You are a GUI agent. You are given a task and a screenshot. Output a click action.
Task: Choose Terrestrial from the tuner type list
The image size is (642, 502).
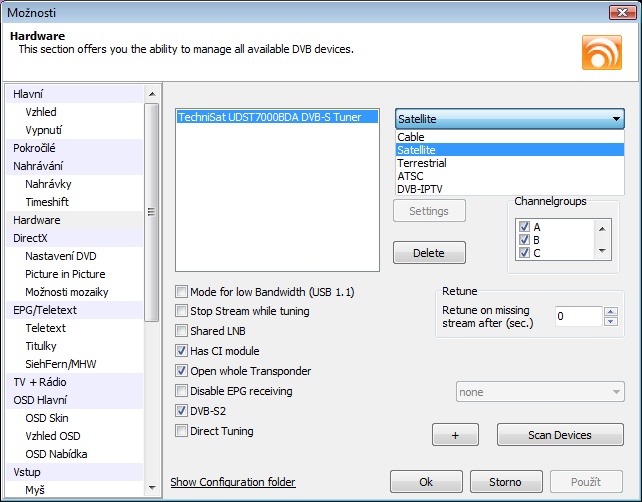click(422, 163)
